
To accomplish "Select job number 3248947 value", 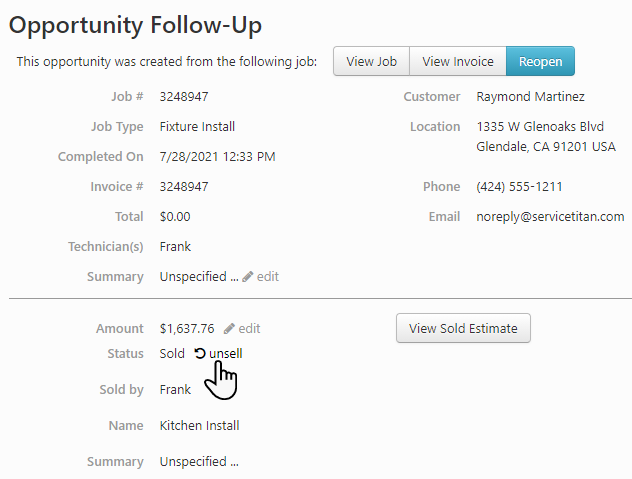I will pos(184,97).
